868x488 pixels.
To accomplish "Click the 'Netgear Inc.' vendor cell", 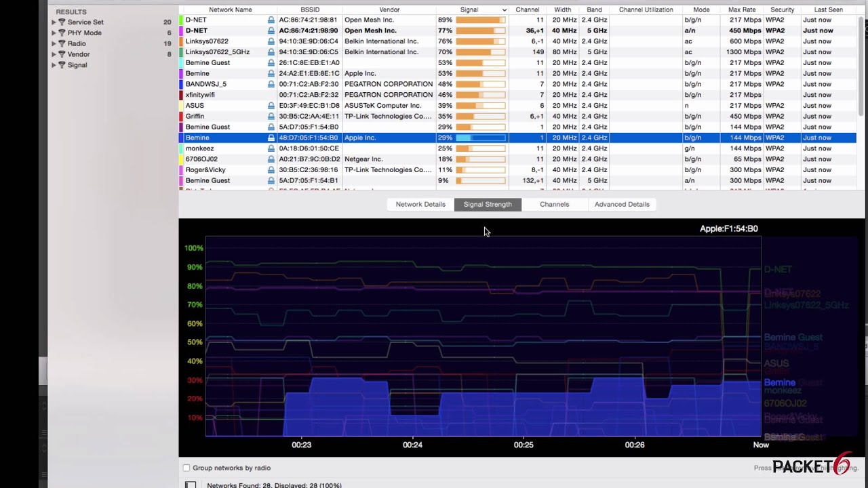I will point(363,159).
